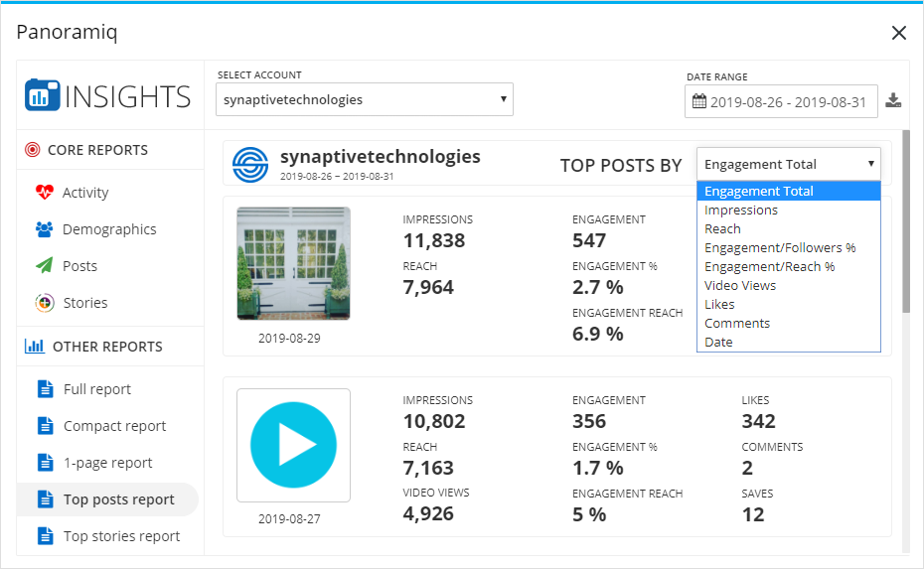This screenshot has height=569, width=924.
Task: Open the Top stories report link
Action: coord(121,536)
